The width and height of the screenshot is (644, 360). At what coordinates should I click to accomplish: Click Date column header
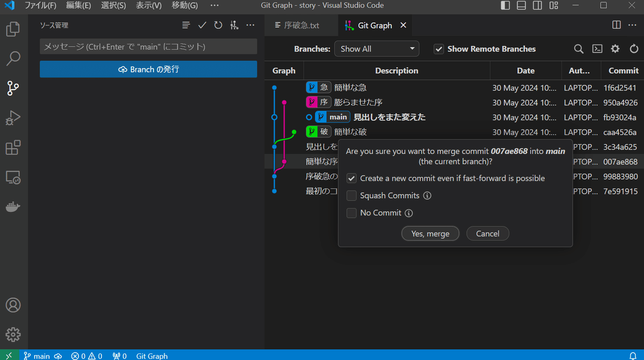[x=526, y=70]
